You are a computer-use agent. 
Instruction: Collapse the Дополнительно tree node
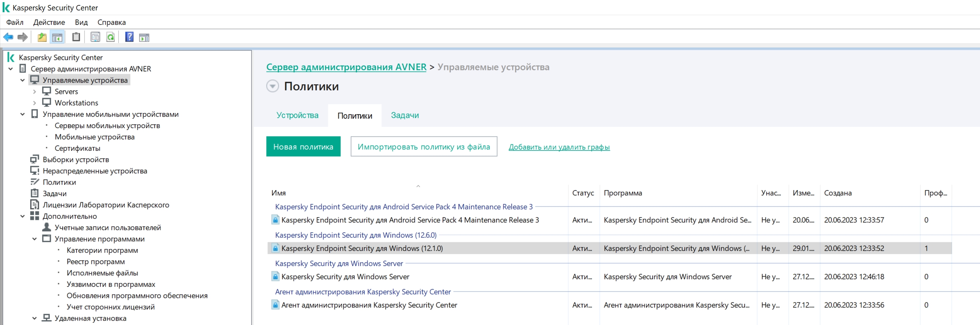(x=22, y=216)
